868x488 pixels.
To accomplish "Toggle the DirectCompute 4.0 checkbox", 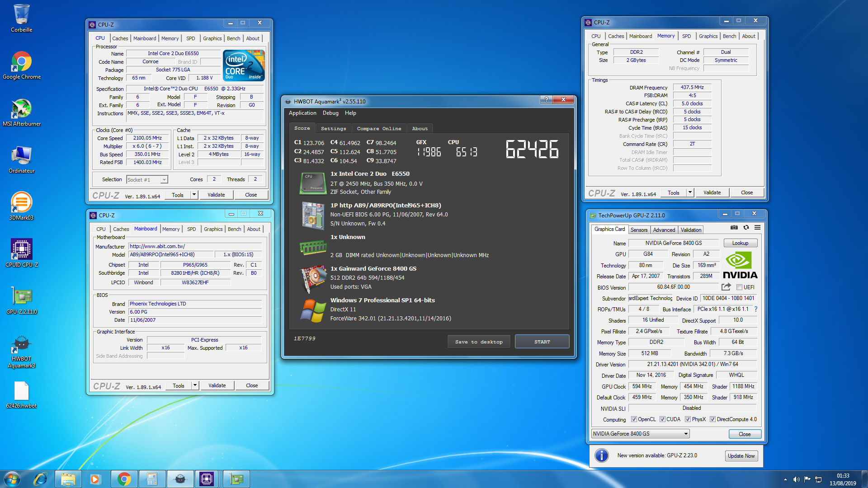I will [x=712, y=419].
